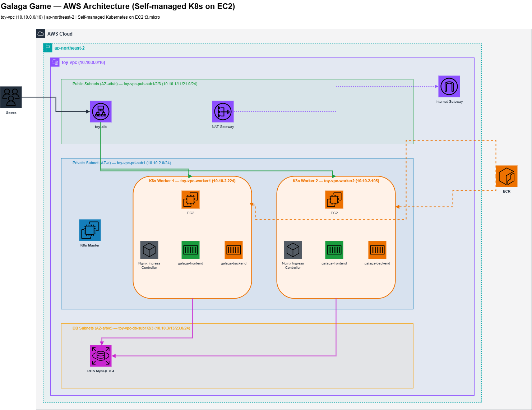
Task: Click the NAT Gateway icon
Action: [x=223, y=111]
